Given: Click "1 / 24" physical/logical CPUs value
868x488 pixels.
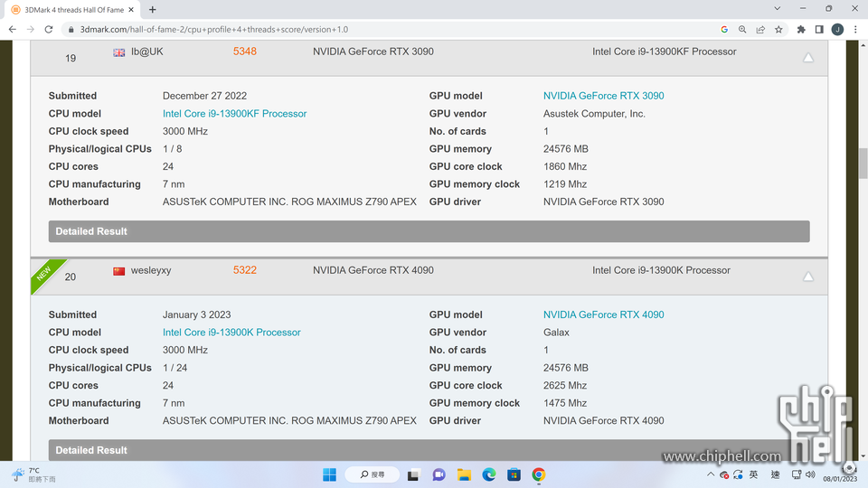Looking at the screenshot, I should click(175, 368).
